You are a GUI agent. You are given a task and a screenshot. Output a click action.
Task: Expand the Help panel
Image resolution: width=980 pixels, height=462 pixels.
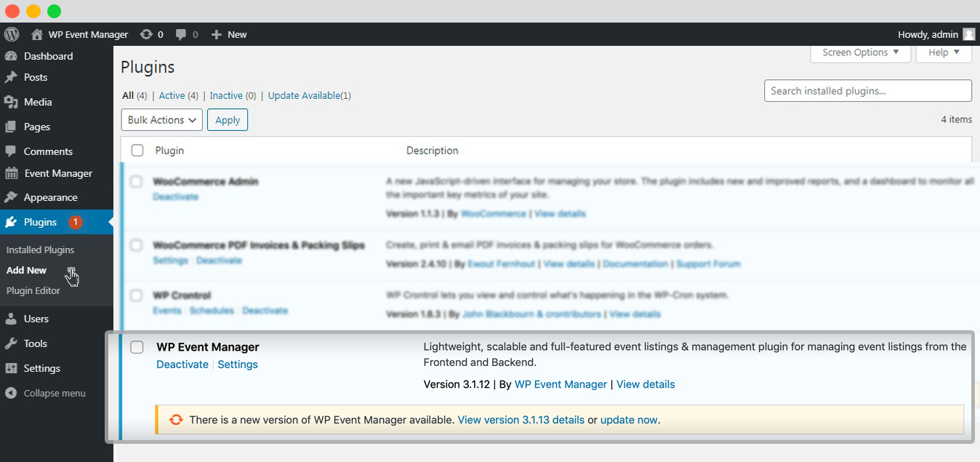click(944, 52)
